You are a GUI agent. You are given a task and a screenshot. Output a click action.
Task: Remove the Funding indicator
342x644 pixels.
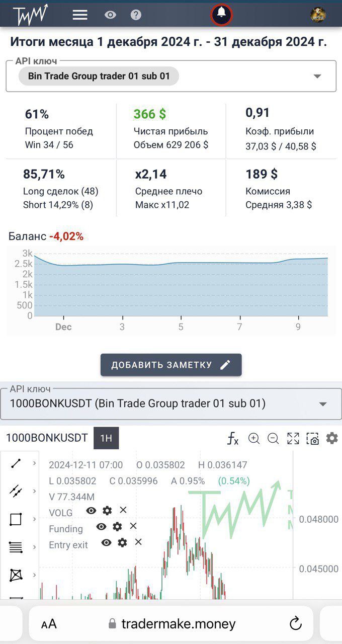[x=133, y=526]
